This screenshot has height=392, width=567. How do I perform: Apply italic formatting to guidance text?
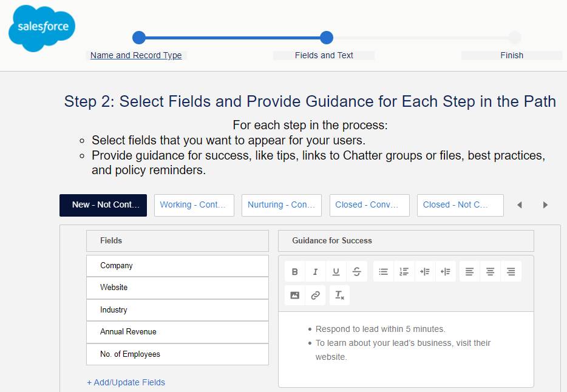tap(315, 271)
